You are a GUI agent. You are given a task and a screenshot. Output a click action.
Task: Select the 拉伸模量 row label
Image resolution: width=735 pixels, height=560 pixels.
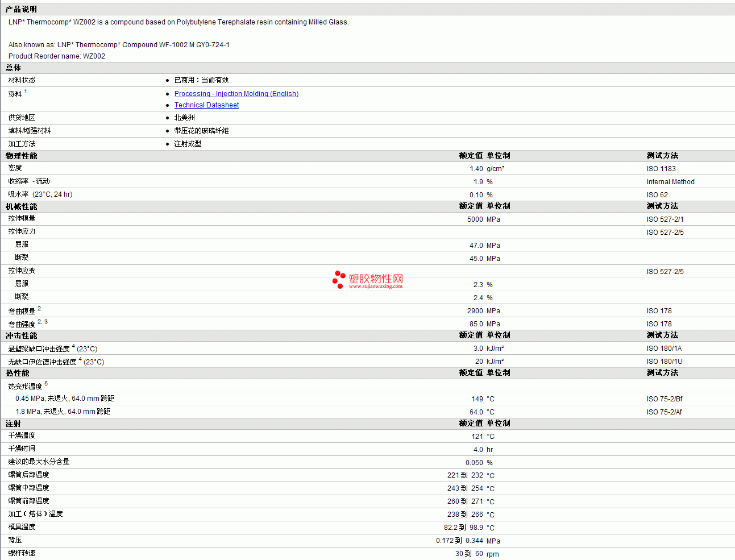[x=22, y=218]
